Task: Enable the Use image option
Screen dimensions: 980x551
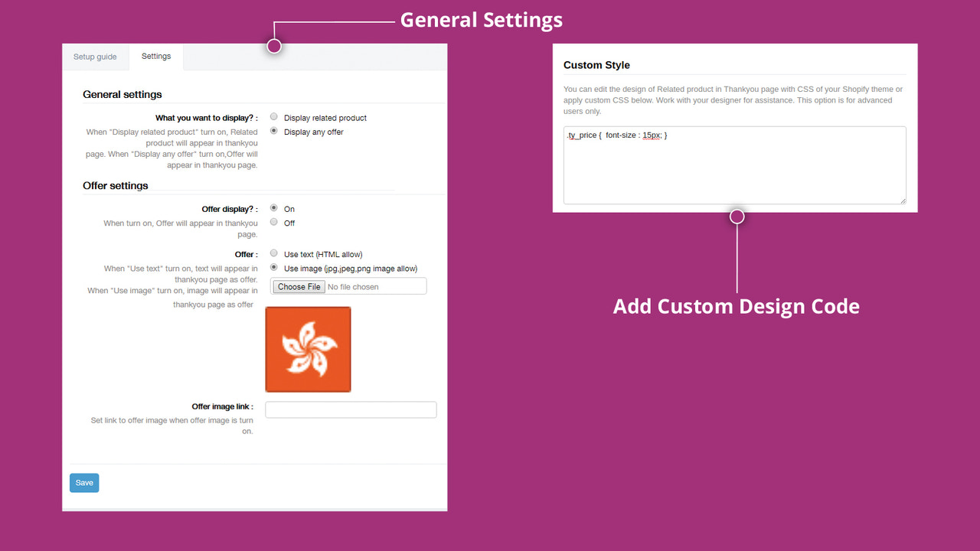Action: pyautogui.click(x=273, y=268)
